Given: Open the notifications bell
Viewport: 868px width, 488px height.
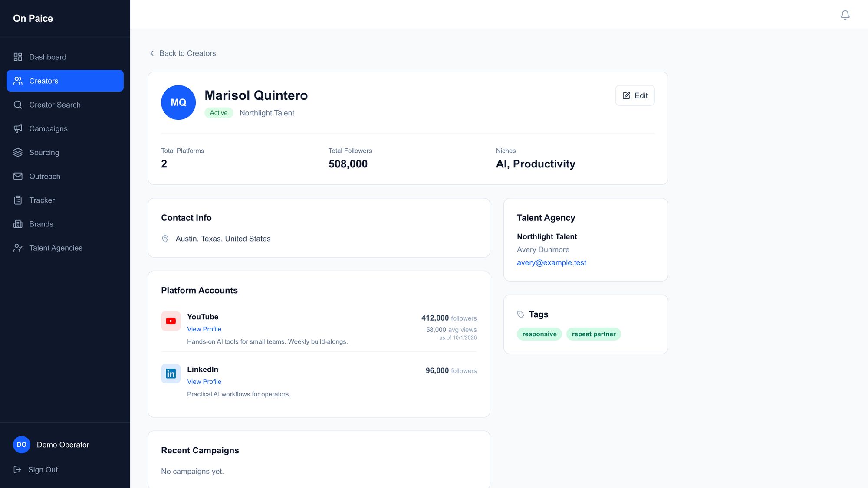Looking at the screenshot, I should pyautogui.click(x=845, y=15).
